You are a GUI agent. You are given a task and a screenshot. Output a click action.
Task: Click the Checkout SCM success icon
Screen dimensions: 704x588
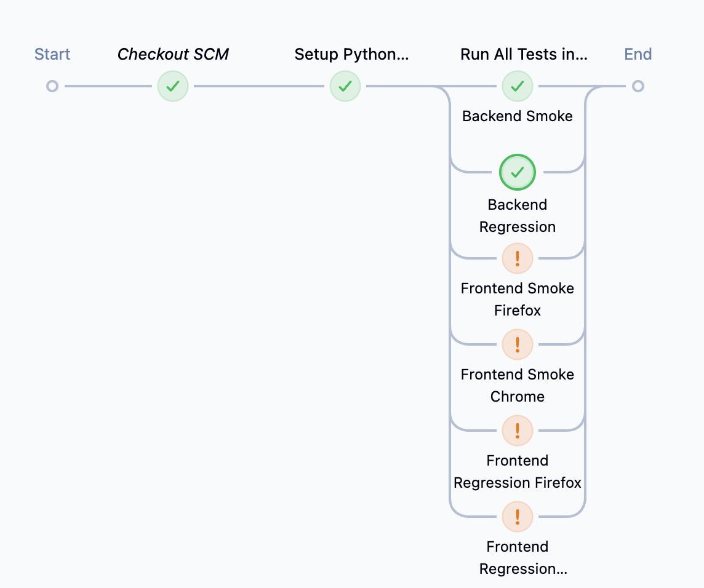click(x=172, y=86)
